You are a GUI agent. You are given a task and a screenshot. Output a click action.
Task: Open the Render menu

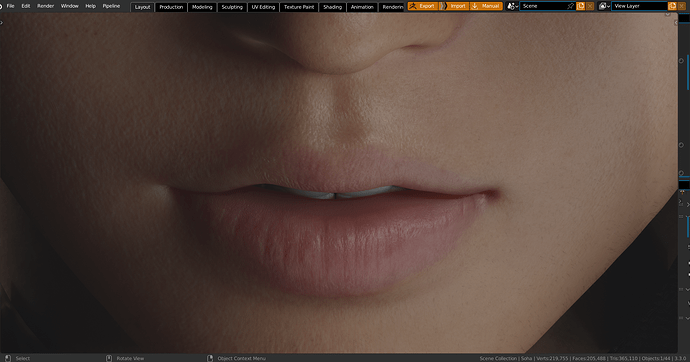point(45,6)
